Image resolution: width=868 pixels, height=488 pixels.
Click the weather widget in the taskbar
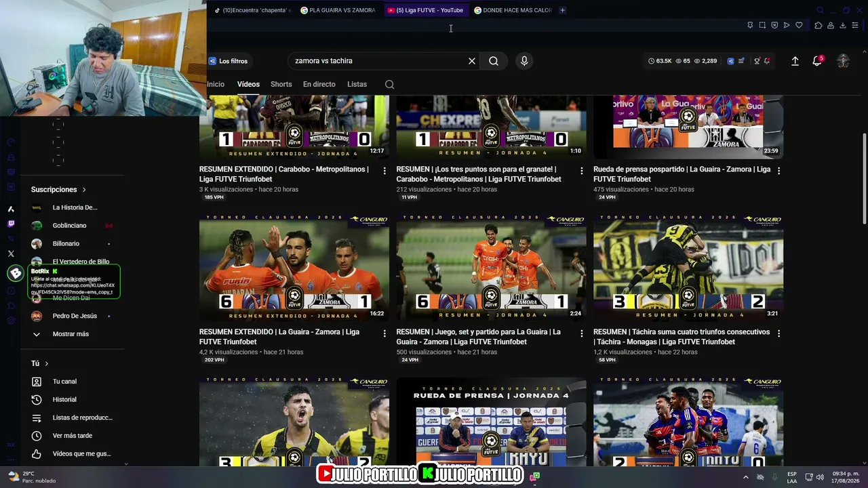[32, 477]
